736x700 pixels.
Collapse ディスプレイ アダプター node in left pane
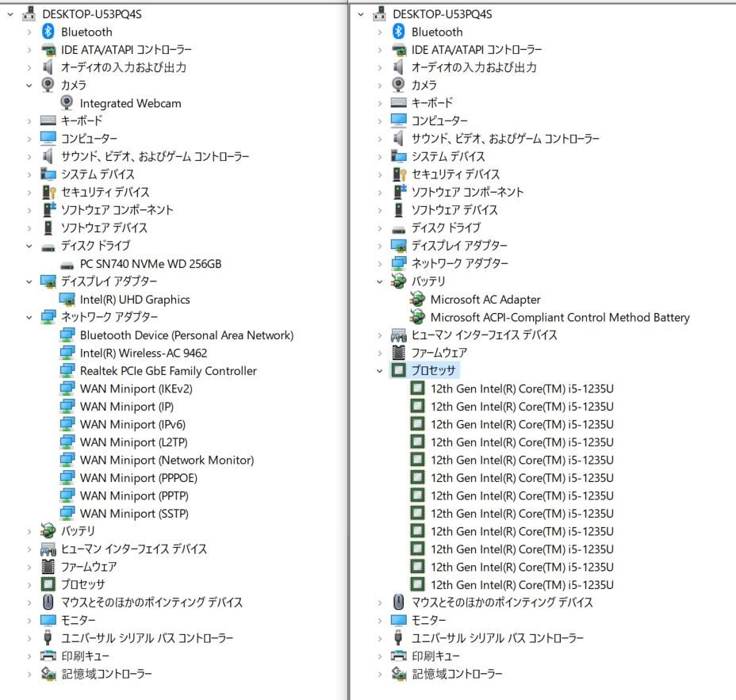pyautogui.click(x=29, y=281)
